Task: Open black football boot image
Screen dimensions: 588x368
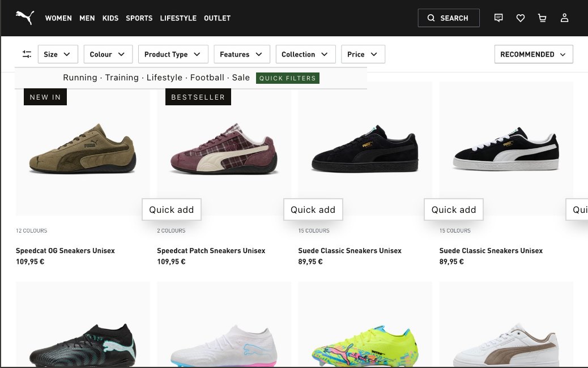Action: point(83,324)
